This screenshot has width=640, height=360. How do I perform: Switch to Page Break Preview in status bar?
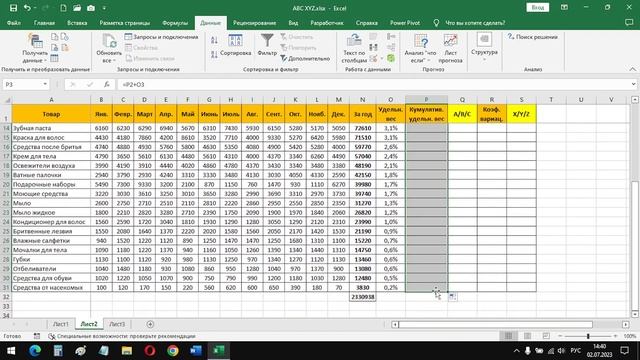546,336
